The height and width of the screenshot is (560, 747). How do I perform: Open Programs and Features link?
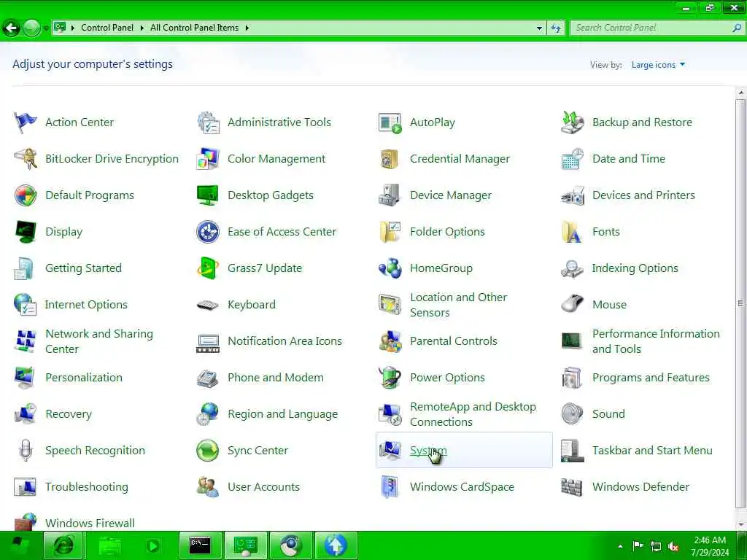651,378
